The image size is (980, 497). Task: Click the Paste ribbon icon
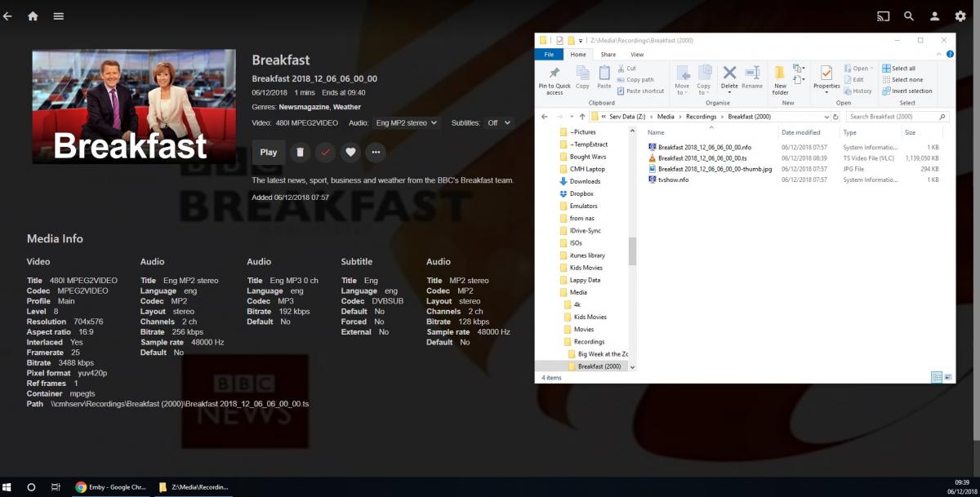pyautogui.click(x=604, y=77)
